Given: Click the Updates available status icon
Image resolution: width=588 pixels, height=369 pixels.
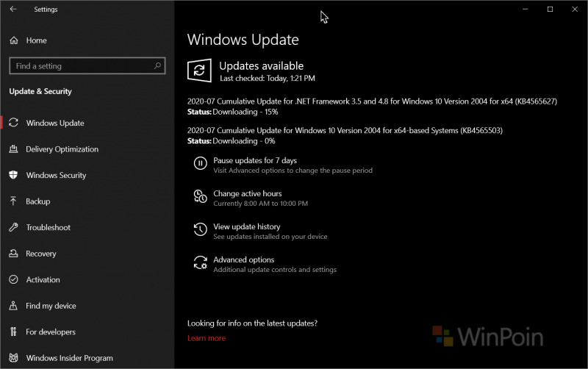Looking at the screenshot, I should pos(199,70).
